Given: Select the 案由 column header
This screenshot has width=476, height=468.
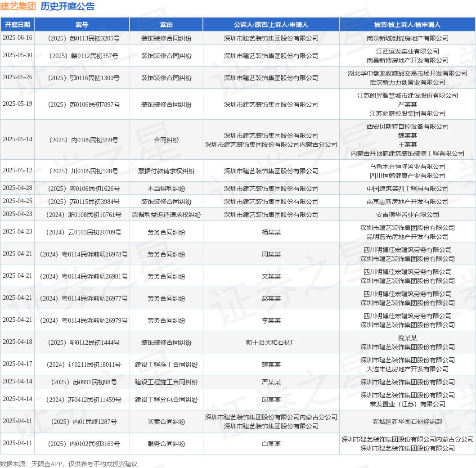Looking at the screenshot, I should [166, 25].
